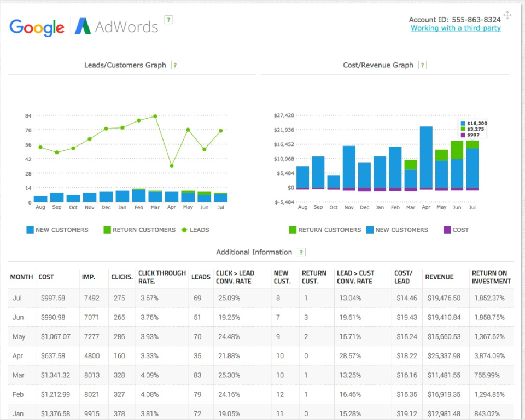The width and height of the screenshot is (525, 420).
Task: Open help for Cost/Revenue Graph
Action: point(423,65)
